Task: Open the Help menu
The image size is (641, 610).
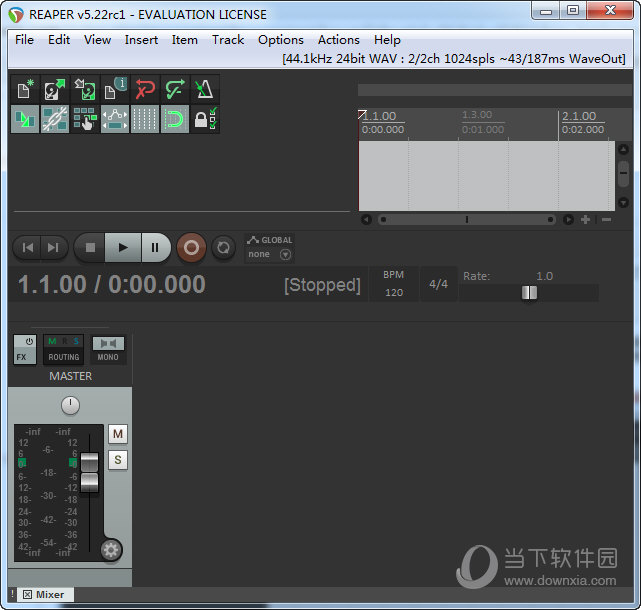Action: point(387,40)
